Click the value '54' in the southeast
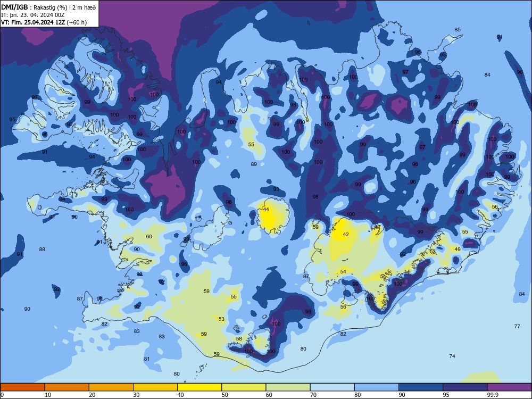This screenshot has width=532, height=399. tap(343, 272)
